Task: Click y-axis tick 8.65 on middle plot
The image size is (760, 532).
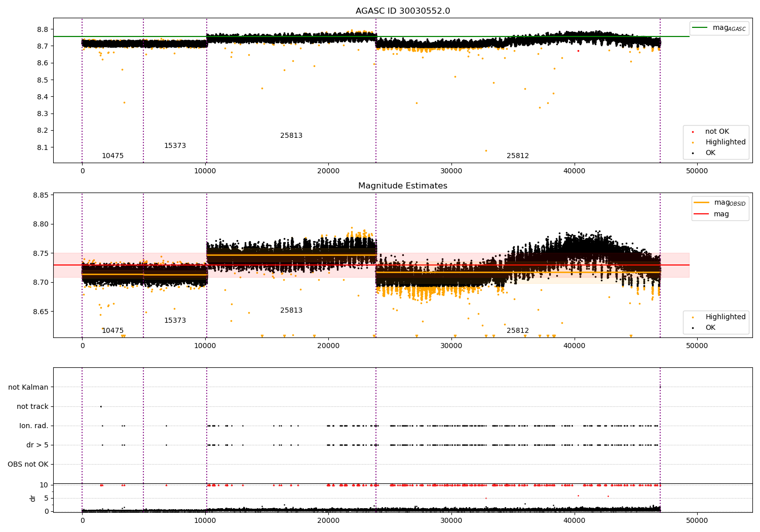Action: pos(41,312)
